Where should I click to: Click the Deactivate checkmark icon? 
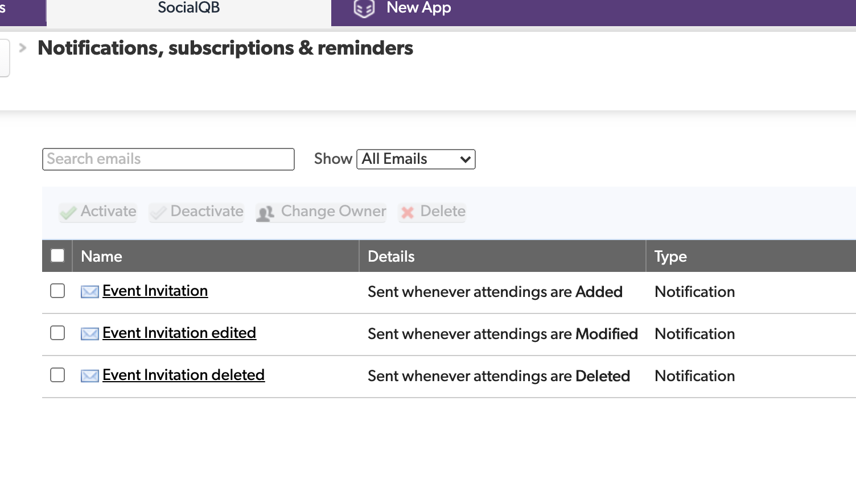pos(158,213)
